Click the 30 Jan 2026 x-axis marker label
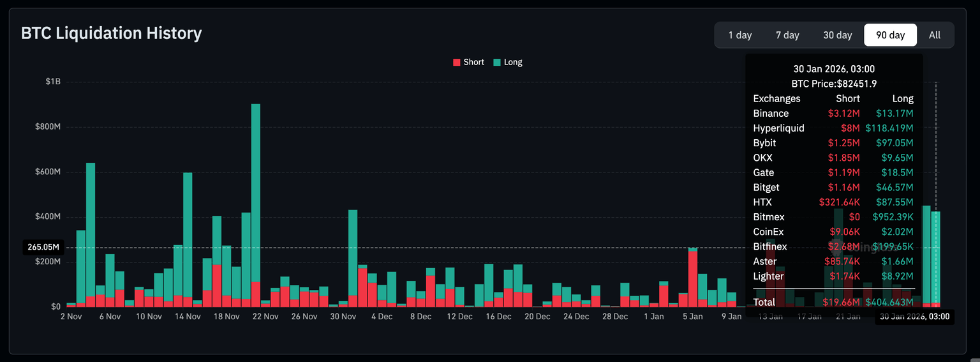This screenshot has height=362, width=980. tap(914, 316)
